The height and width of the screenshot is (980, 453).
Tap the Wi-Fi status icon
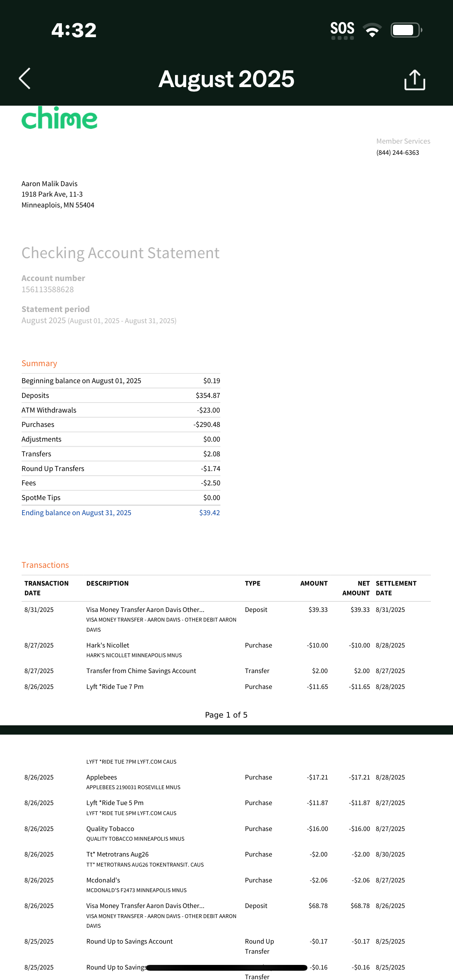(x=372, y=30)
